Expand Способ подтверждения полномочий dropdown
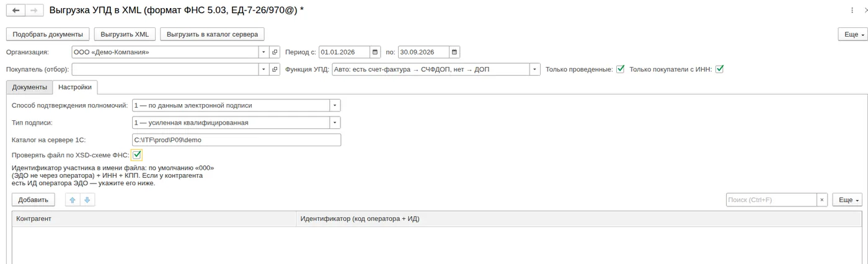The image size is (868, 264). coord(335,105)
